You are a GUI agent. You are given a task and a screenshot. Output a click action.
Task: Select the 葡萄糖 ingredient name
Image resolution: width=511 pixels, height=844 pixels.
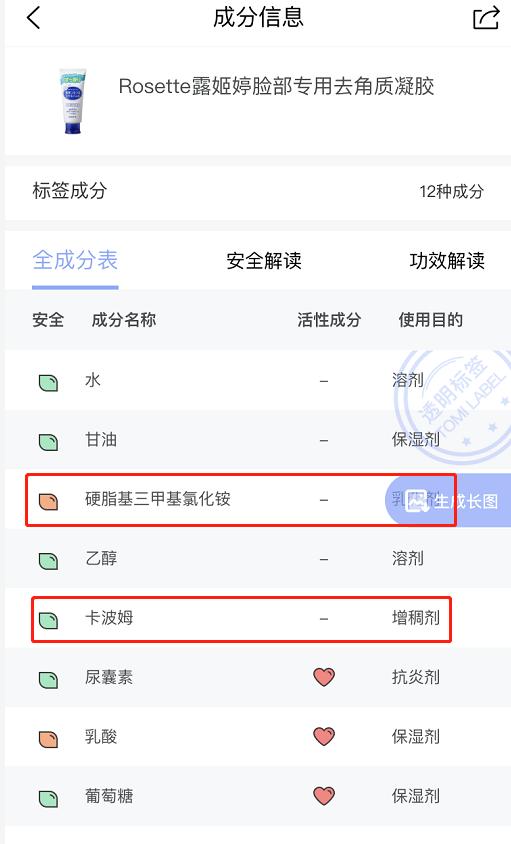click(109, 796)
